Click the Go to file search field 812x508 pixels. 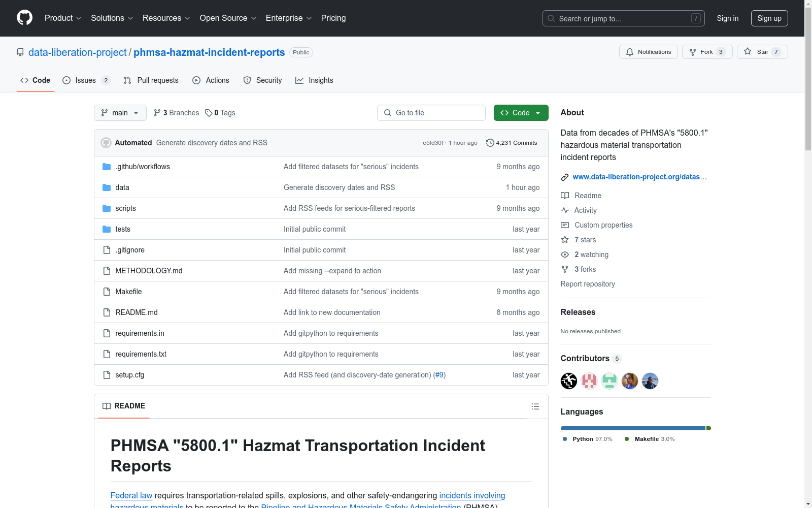tap(431, 113)
